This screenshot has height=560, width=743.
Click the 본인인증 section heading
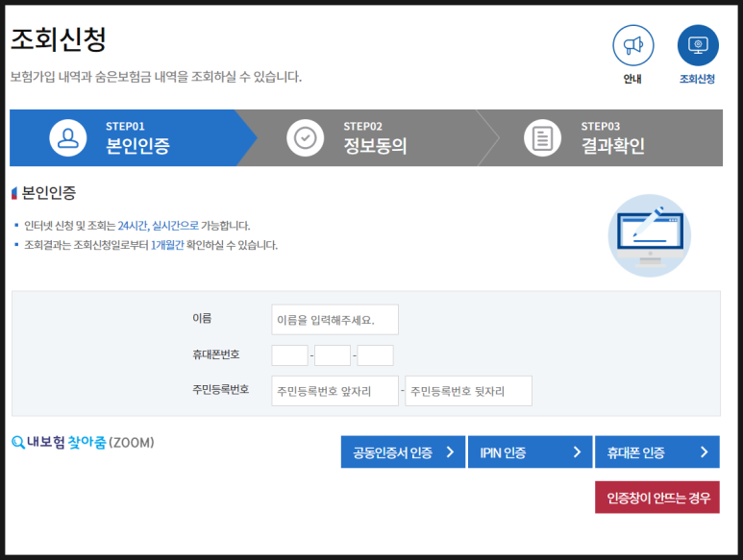point(49,193)
